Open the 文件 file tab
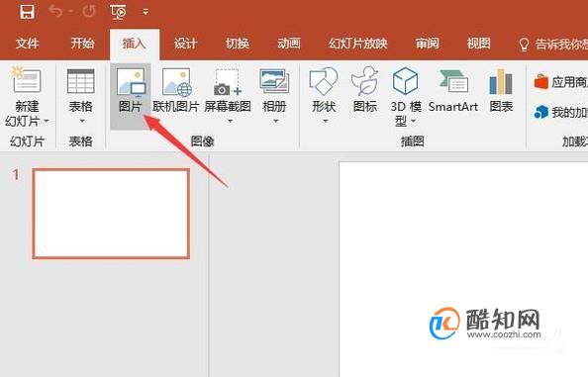 pos(27,44)
